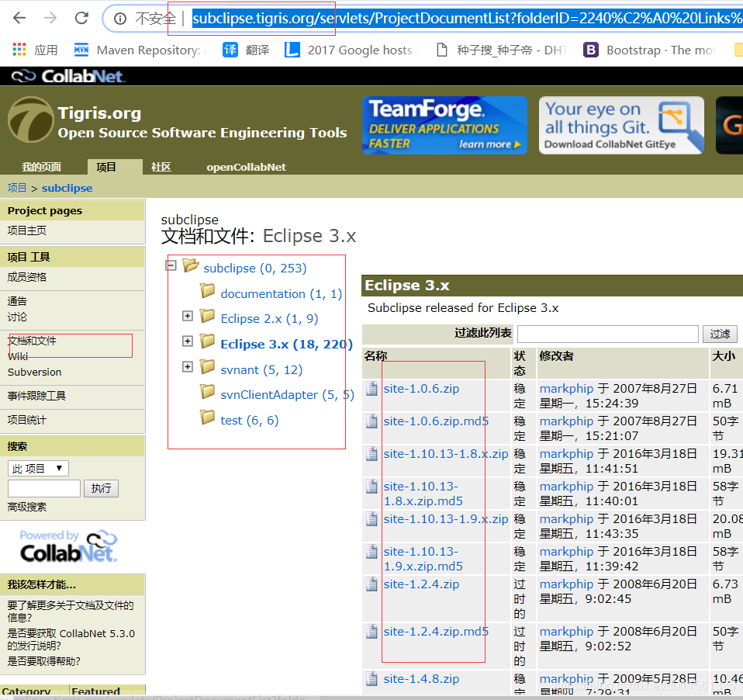
Task: Click the 过滤 filter button
Action: 720,334
